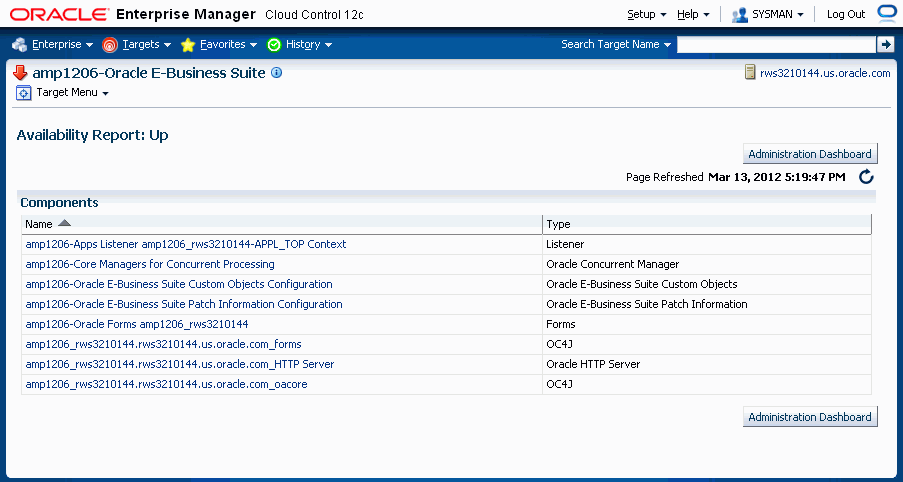The width and height of the screenshot is (903, 482).
Task: Open the Help menu
Action: (x=693, y=14)
